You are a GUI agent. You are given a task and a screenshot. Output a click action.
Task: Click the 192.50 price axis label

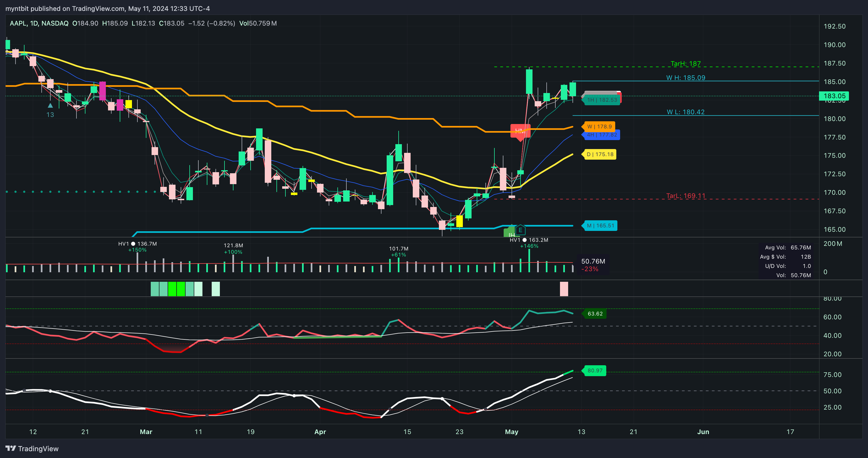tap(834, 26)
